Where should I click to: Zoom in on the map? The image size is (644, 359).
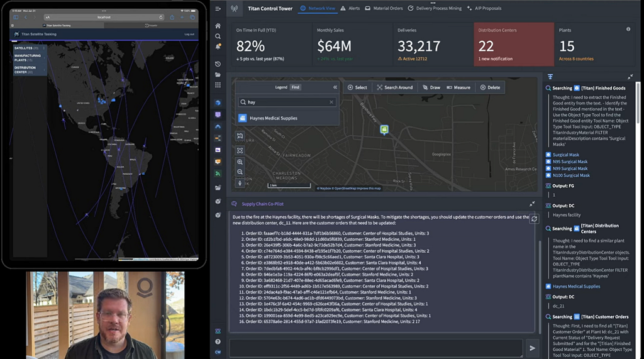pos(240,162)
